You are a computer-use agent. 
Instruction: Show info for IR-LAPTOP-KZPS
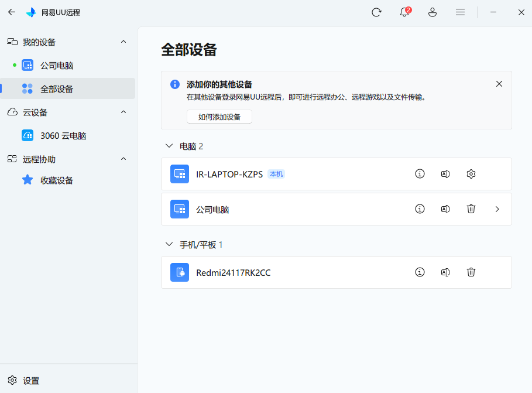pos(420,174)
